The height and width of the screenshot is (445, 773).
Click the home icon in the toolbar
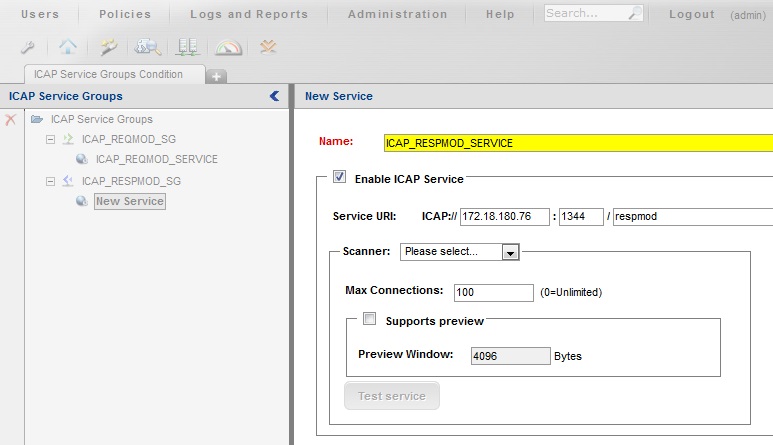click(x=67, y=47)
